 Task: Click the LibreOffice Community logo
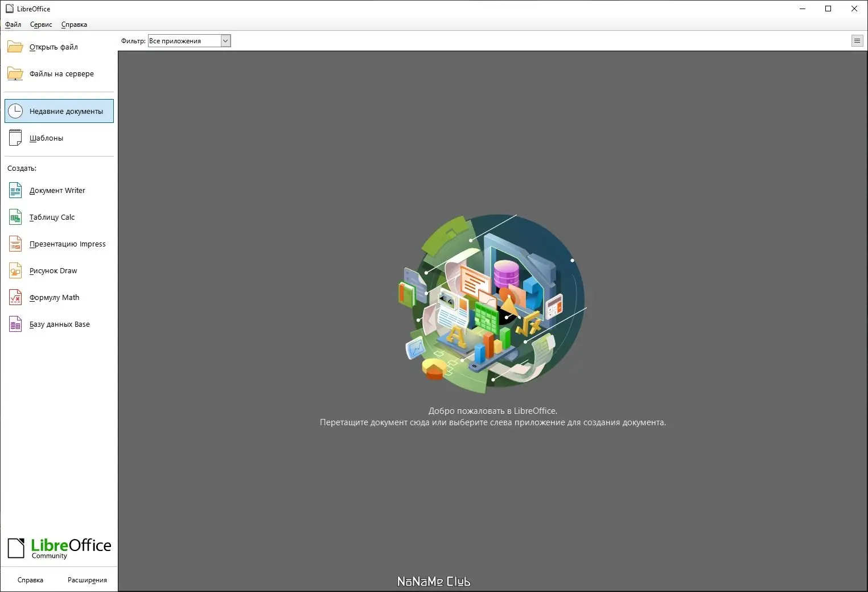[59, 547]
